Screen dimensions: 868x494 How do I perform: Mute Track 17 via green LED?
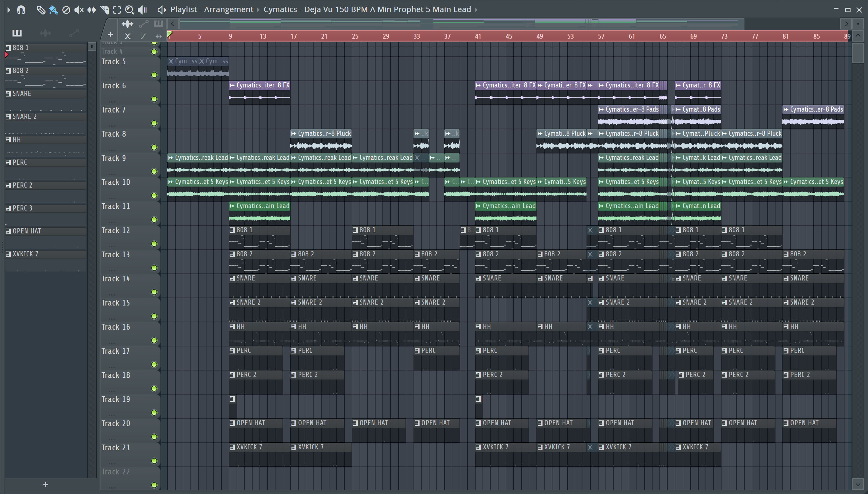coord(154,364)
